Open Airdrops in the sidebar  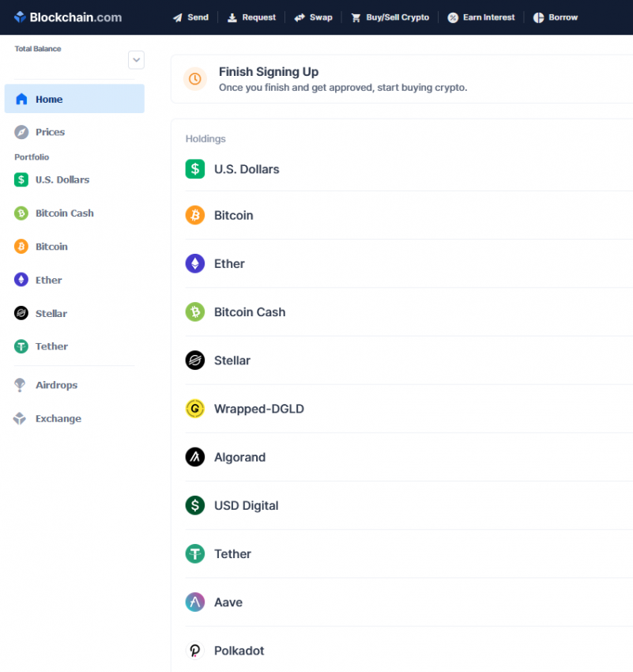(56, 385)
